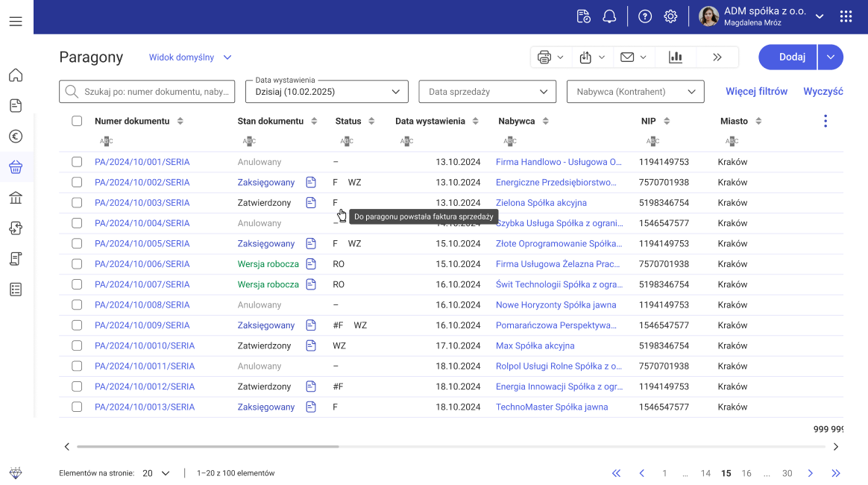Click the Więcej filtrów link
Viewport: 868px width, 485px height.
point(756,92)
